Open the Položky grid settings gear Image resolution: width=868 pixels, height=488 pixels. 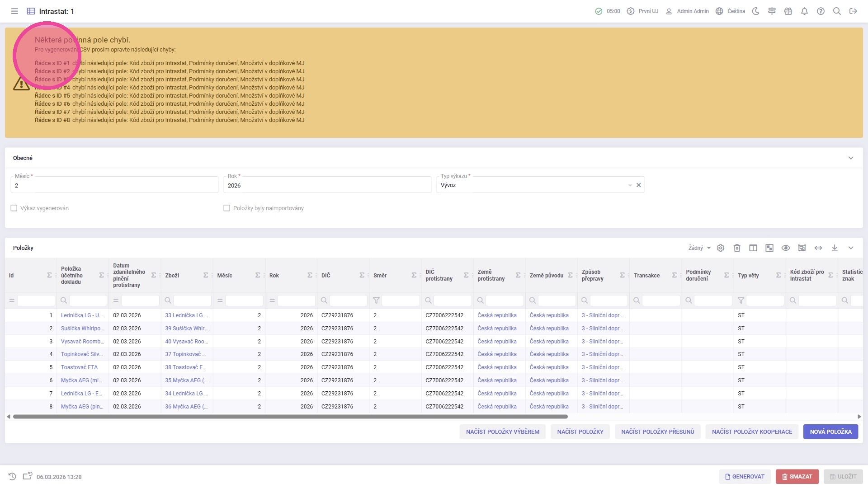[x=721, y=248]
